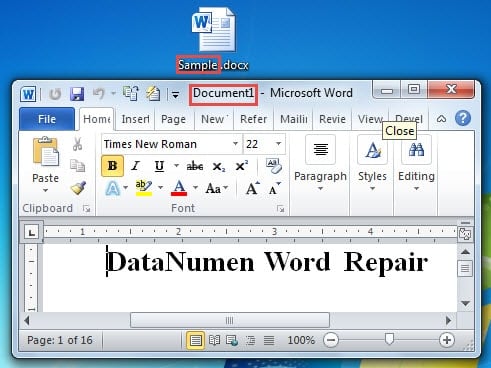Toggle the ruler view button above scrollbar
The image size is (491, 368).
tap(465, 233)
